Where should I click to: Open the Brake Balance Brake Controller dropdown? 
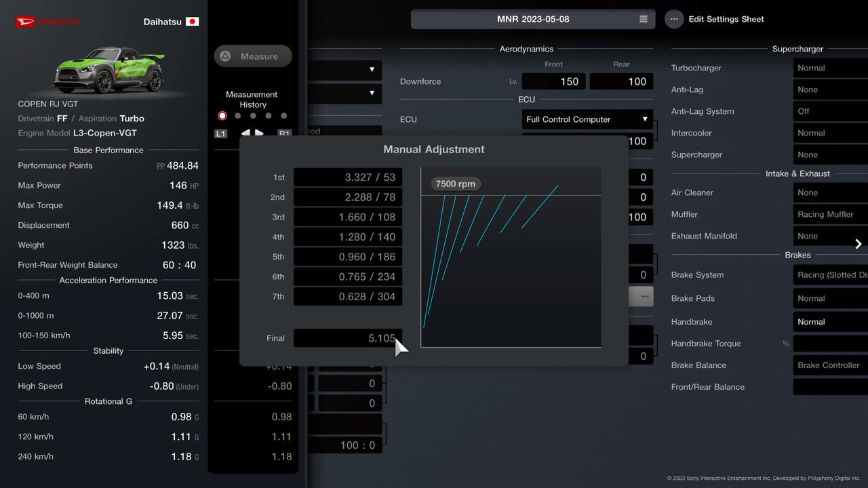point(830,365)
